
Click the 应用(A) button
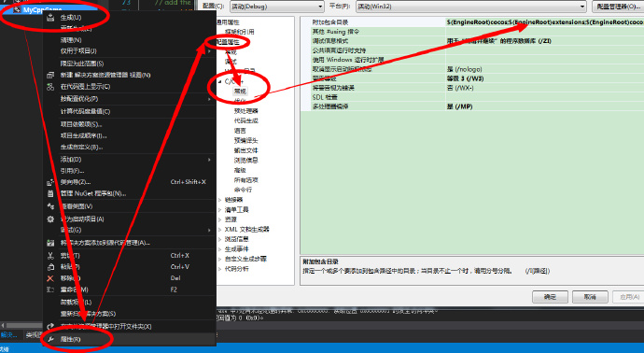click(x=628, y=297)
